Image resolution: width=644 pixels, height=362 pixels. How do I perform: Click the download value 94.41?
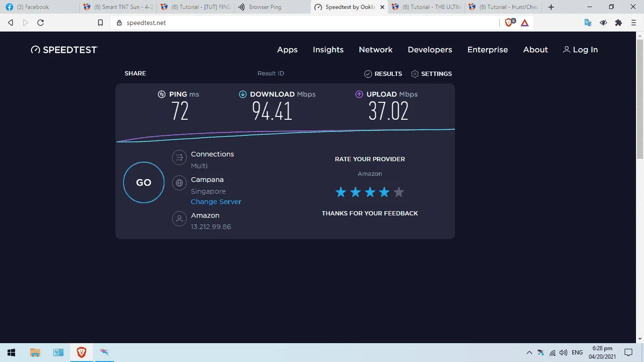click(272, 112)
